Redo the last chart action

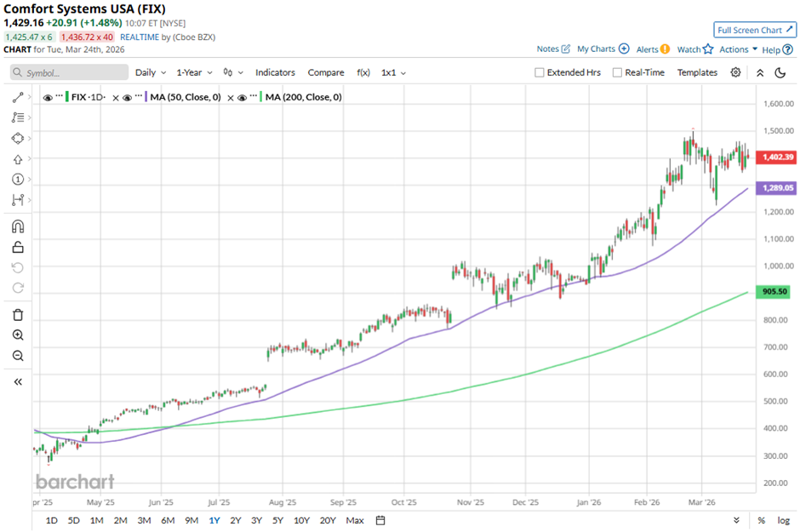[18, 288]
